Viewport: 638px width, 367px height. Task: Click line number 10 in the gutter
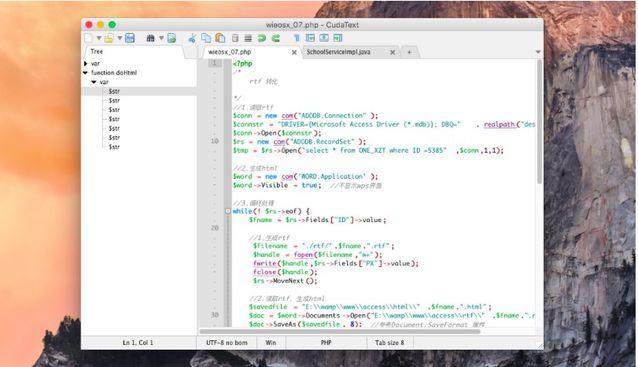[215, 141]
